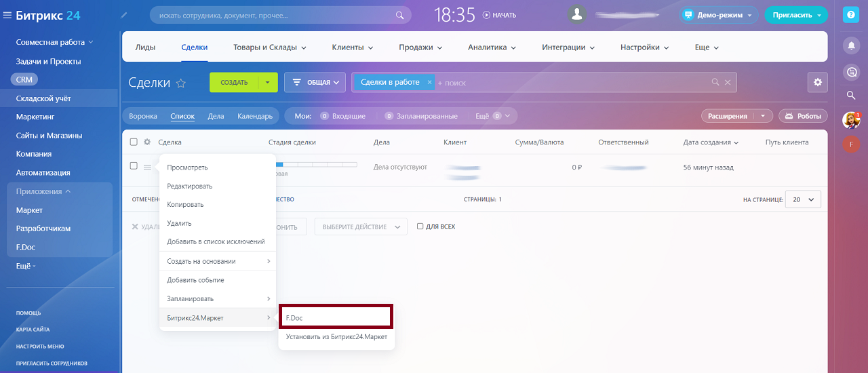868x373 pixels.
Task: Open the СОЗДАТЬ button dropdown arrow
Action: [x=267, y=82]
